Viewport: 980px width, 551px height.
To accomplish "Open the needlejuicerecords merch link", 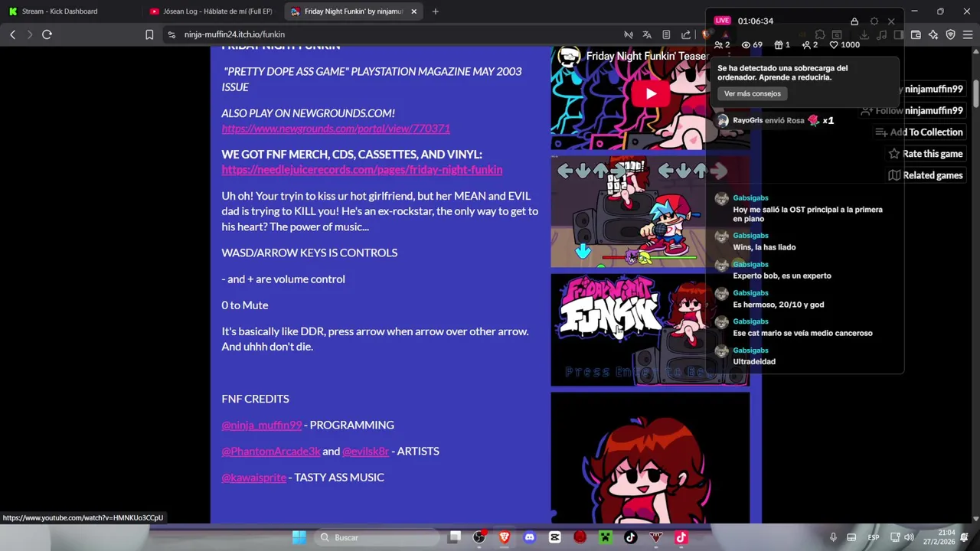I will [x=362, y=170].
